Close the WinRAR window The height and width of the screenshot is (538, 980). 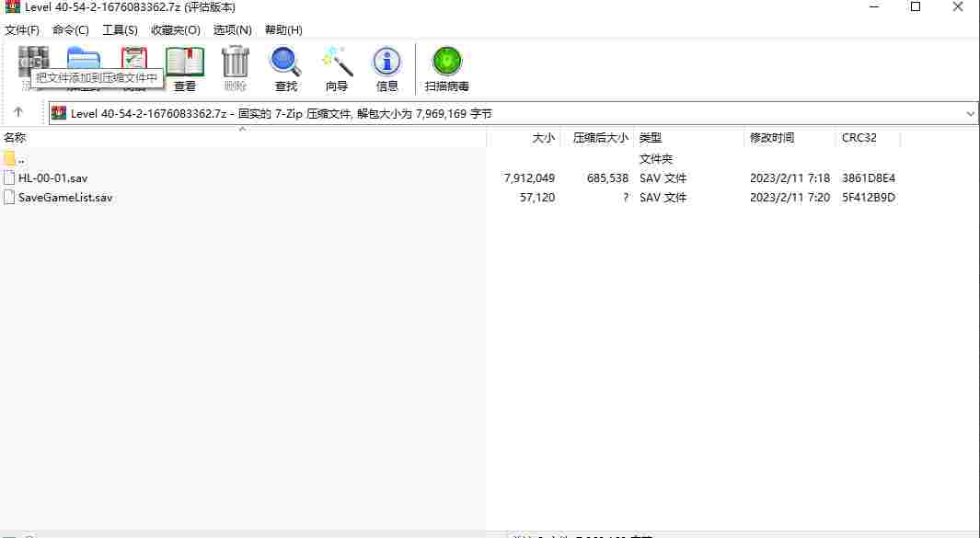coord(958,6)
